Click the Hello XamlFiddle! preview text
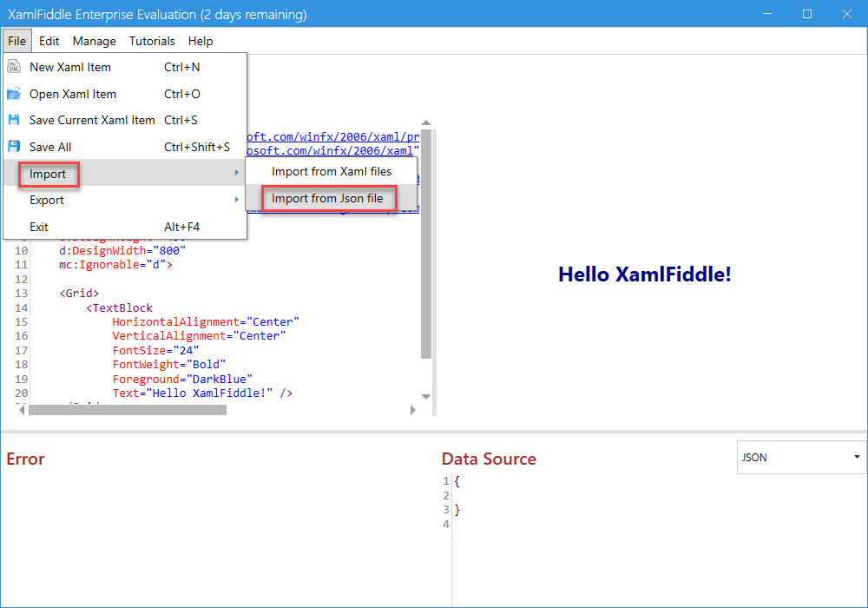 pos(644,274)
